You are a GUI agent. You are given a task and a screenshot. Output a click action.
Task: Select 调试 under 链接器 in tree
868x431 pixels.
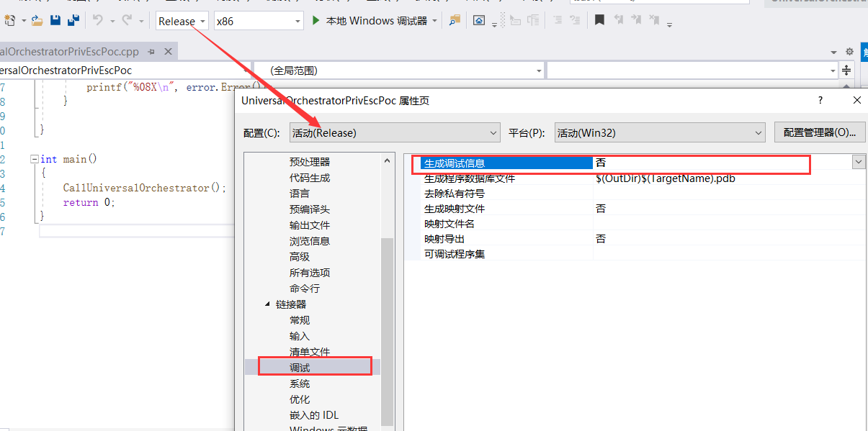300,368
